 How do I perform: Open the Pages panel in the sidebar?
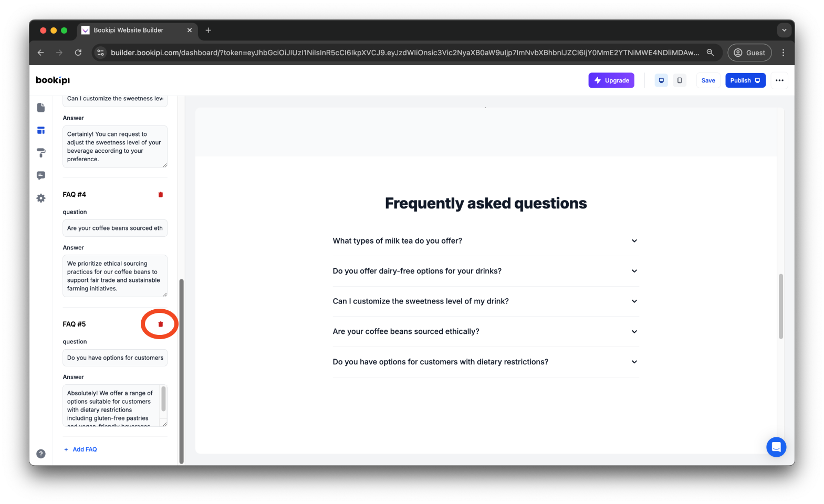point(41,107)
